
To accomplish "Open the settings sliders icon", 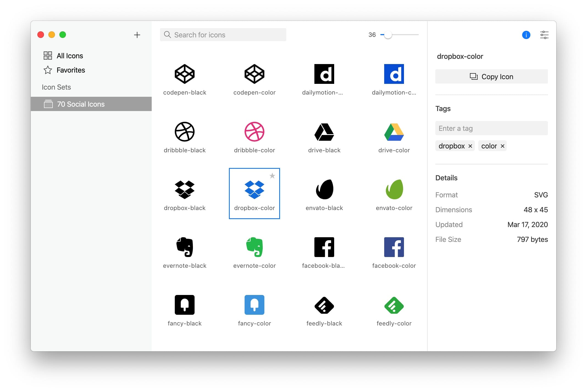I will 544,35.
